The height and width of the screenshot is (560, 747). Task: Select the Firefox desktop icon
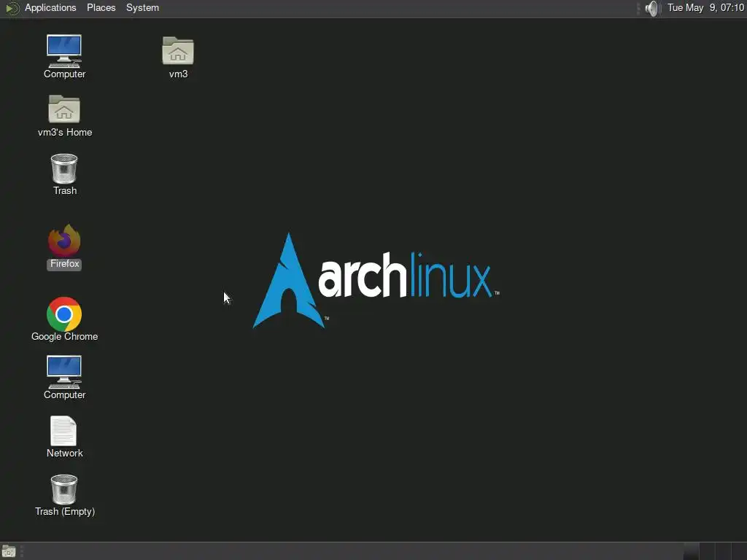tap(64, 241)
